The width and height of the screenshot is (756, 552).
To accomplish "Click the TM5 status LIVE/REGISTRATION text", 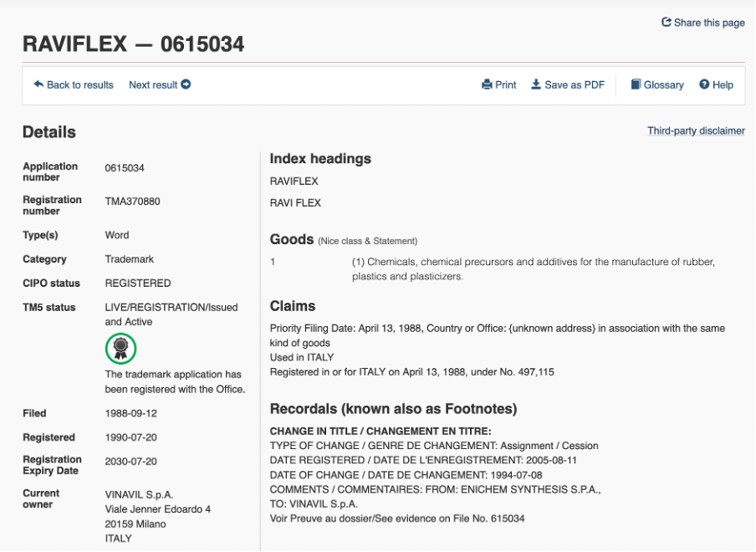I will 171,314.
